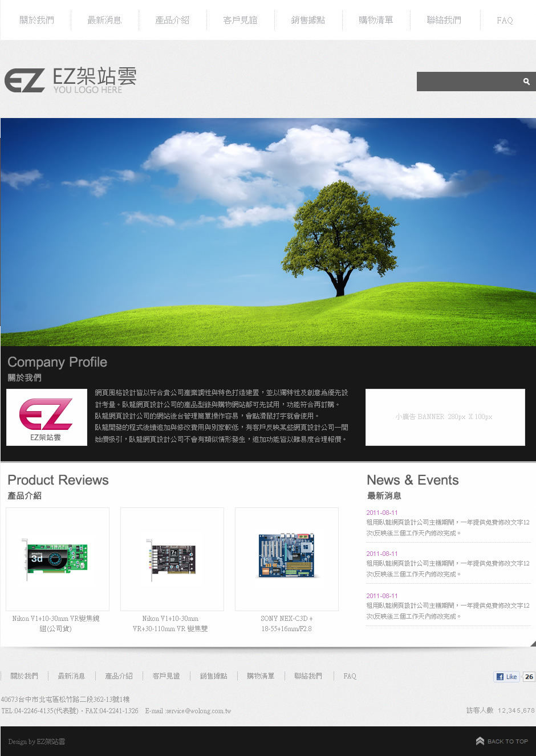
Task: Click the small ad banner placeholder
Action: pyautogui.click(x=445, y=417)
